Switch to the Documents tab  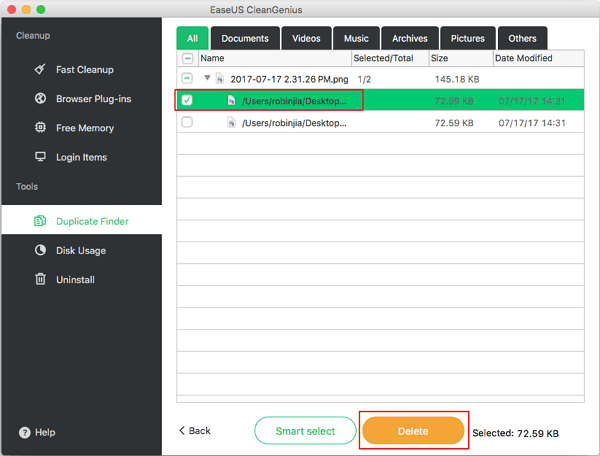(x=245, y=38)
